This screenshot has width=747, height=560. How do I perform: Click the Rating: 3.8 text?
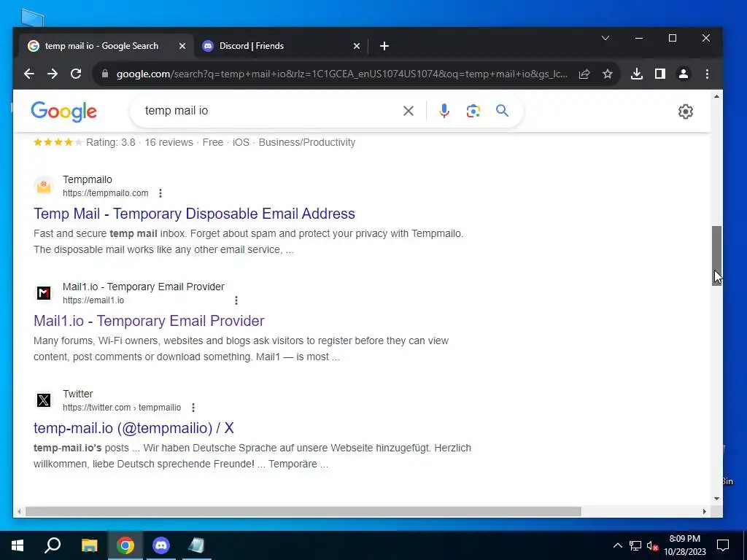[x=111, y=142]
